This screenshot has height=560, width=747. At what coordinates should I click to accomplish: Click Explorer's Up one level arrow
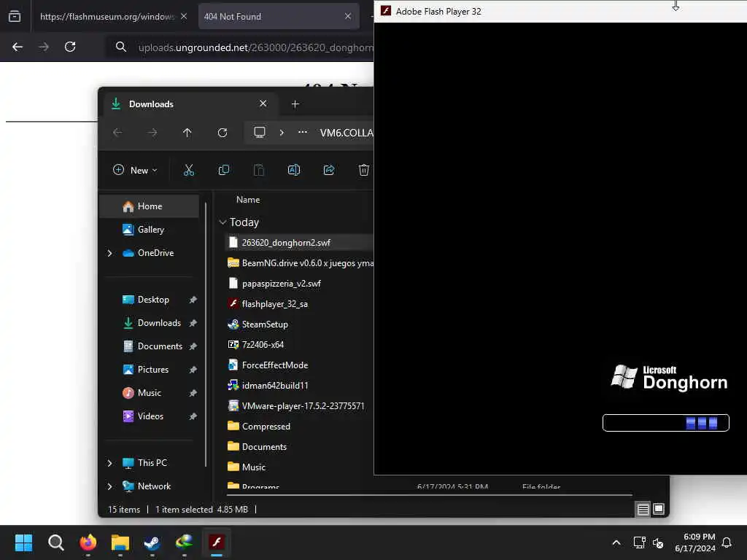pos(187,133)
